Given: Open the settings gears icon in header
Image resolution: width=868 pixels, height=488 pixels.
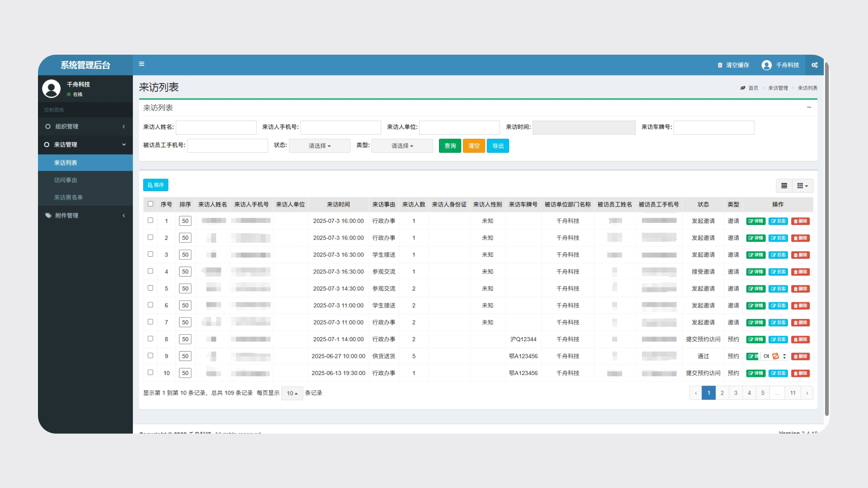Looking at the screenshot, I should tap(814, 65).
